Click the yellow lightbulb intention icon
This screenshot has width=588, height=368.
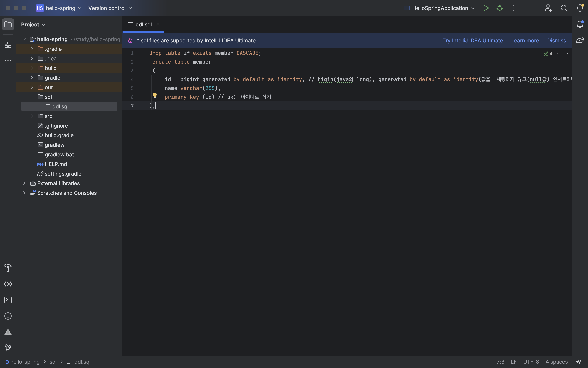(x=155, y=95)
